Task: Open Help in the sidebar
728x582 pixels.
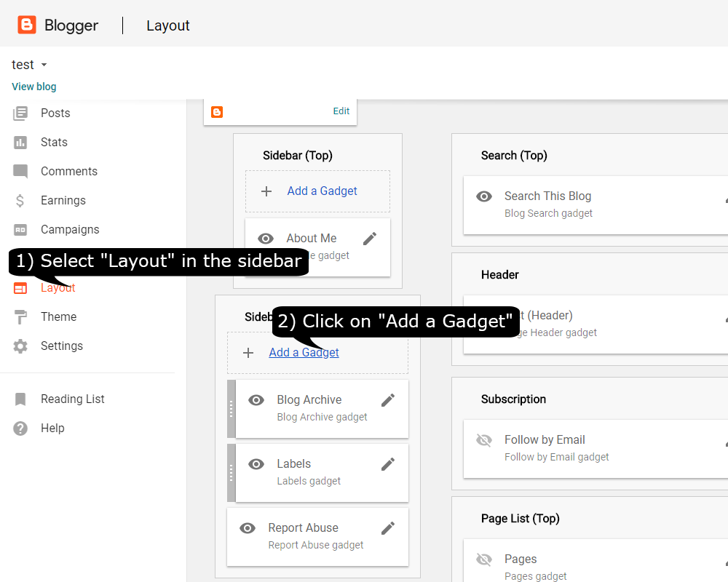Action: click(x=52, y=428)
